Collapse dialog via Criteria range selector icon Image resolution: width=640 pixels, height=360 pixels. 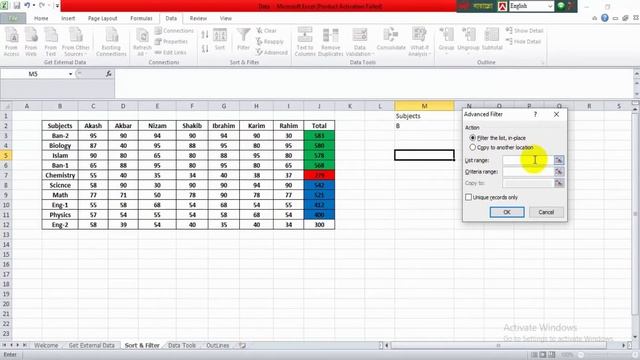[x=559, y=172]
